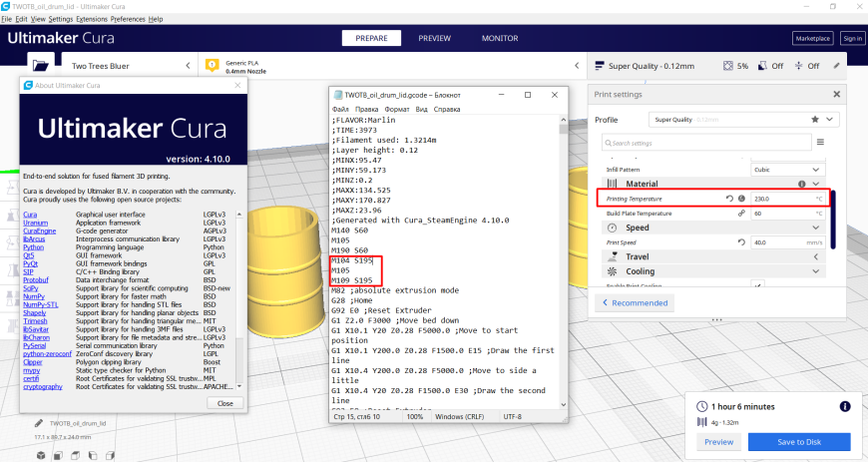This screenshot has height=462, width=868.
Task: Toggle the Enable Print Cooling checkbox
Action: click(x=758, y=284)
